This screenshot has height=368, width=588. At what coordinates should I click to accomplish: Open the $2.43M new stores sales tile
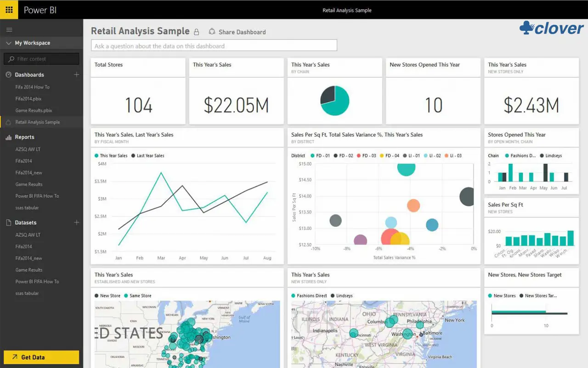[531, 91]
